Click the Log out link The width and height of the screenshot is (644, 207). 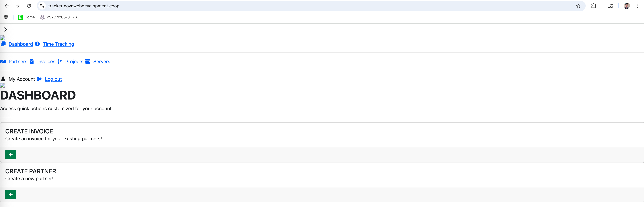point(53,79)
